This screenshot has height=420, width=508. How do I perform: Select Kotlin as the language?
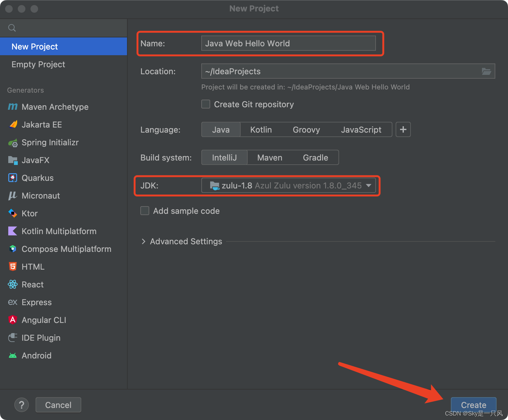[x=261, y=129]
